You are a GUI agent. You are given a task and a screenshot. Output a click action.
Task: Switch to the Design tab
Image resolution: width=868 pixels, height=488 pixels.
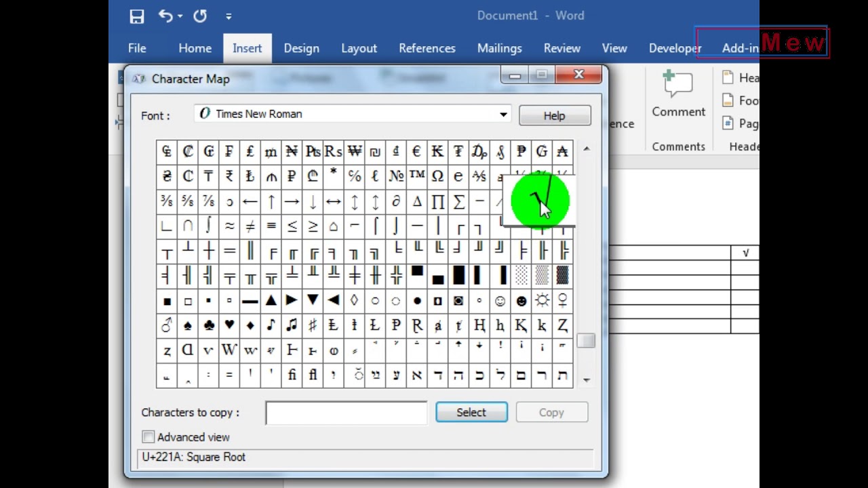tap(301, 48)
